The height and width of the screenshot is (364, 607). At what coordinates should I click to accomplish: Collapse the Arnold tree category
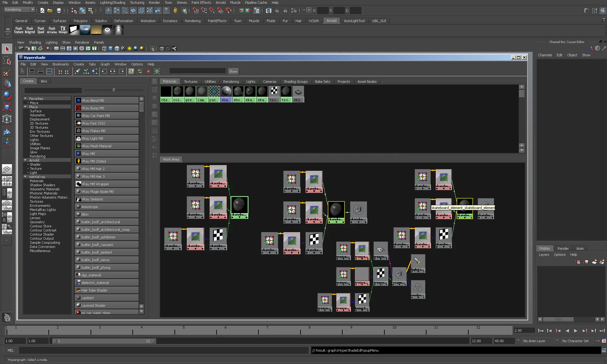click(x=25, y=160)
